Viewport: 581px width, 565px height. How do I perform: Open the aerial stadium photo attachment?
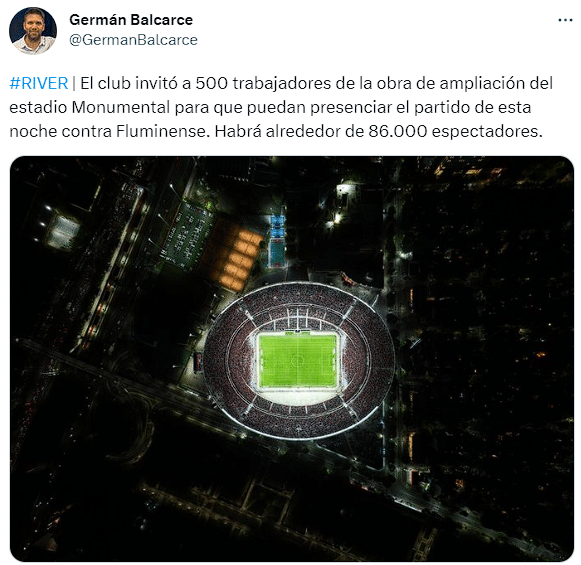(292, 358)
